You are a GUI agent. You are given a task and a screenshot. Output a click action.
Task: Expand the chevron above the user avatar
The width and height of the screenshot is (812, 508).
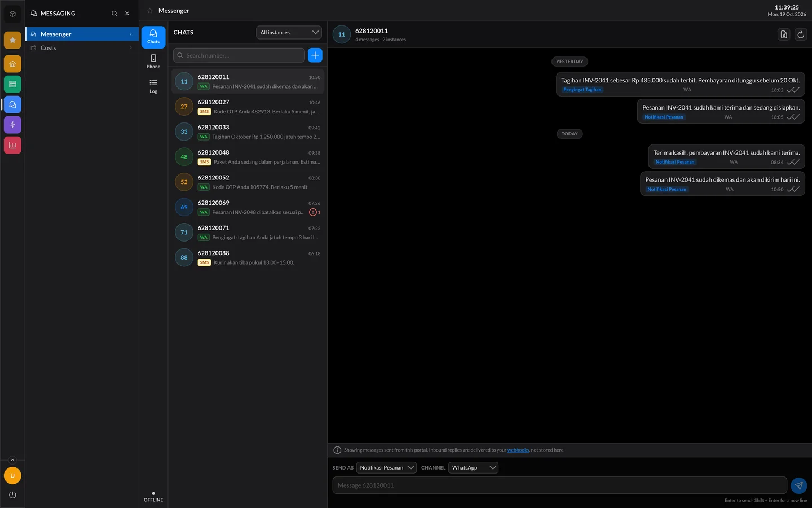tap(12, 460)
